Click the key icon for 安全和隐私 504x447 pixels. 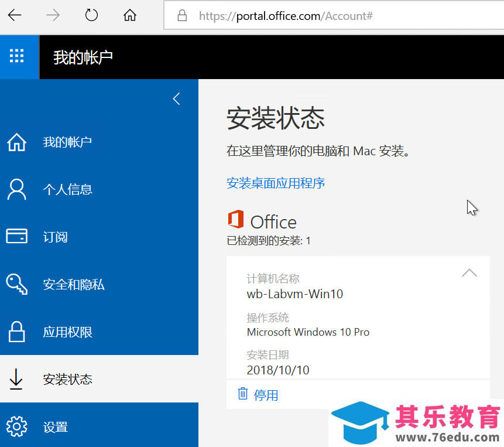[17, 284]
